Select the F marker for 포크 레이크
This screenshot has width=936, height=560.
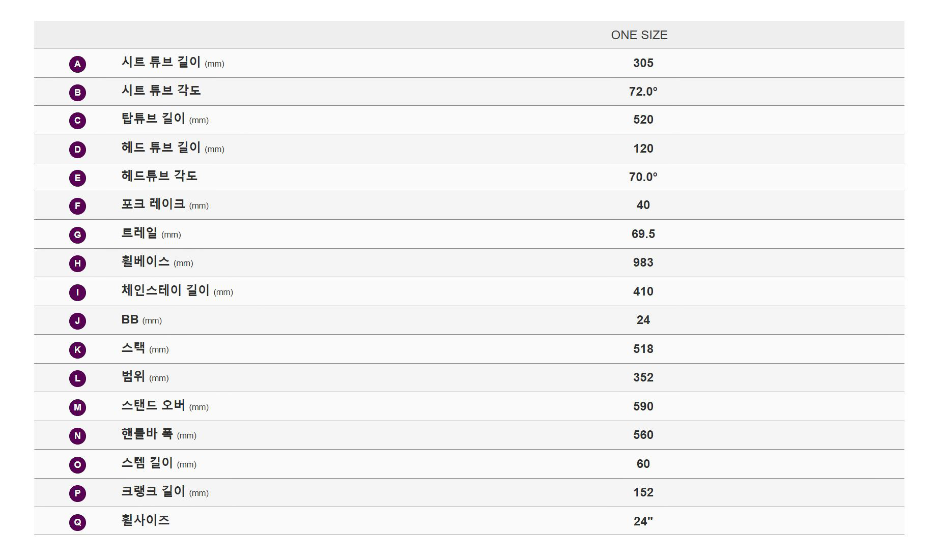pyautogui.click(x=77, y=206)
